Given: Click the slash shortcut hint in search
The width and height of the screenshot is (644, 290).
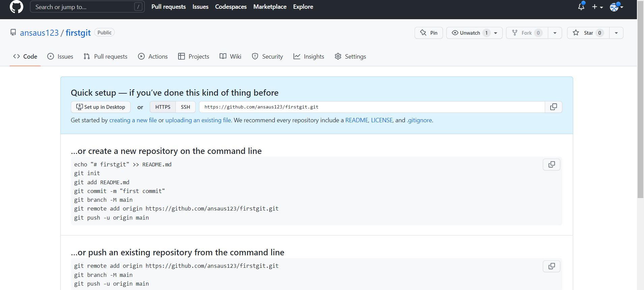Looking at the screenshot, I should point(138,7).
